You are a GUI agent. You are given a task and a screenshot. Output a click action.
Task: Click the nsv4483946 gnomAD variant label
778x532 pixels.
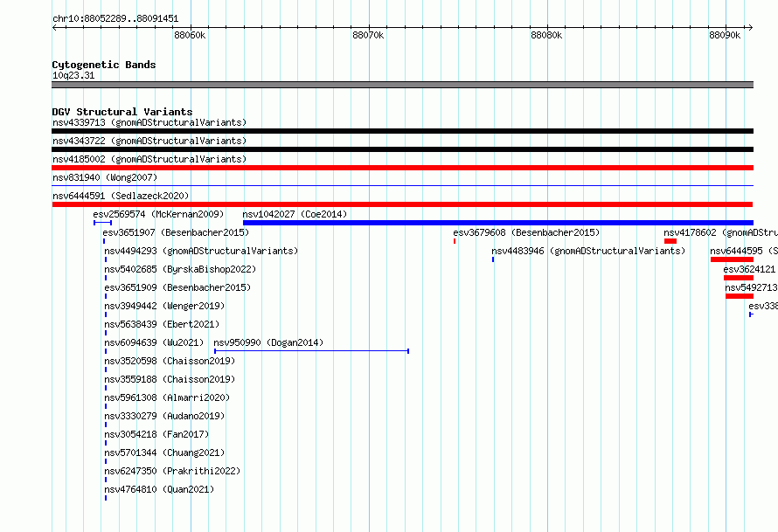tap(588, 251)
